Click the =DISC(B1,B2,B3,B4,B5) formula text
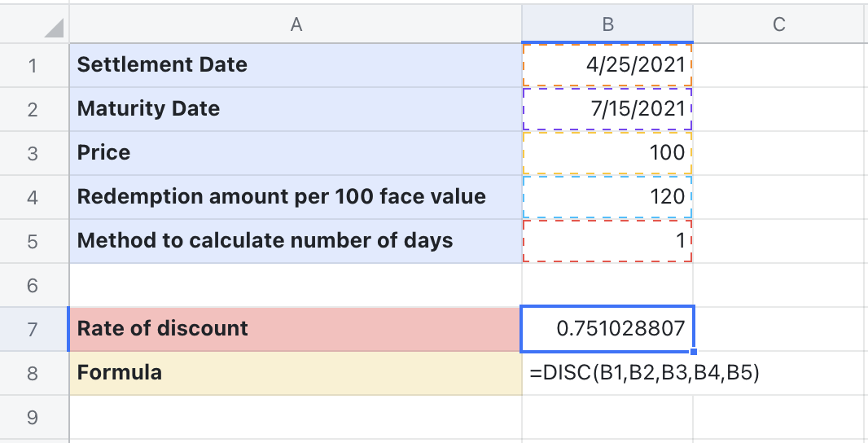Screen dimensions: 868x443 pyautogui.click(x=644, y=373)
